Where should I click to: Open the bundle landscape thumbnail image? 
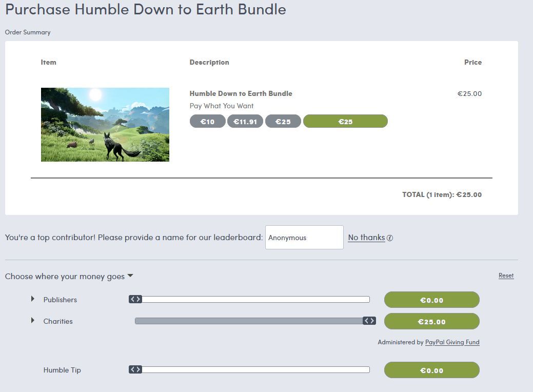105,125
